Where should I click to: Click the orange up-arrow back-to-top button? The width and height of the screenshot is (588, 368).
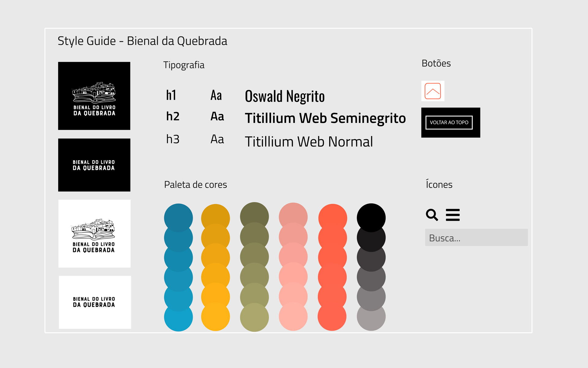tap(433, 91)
